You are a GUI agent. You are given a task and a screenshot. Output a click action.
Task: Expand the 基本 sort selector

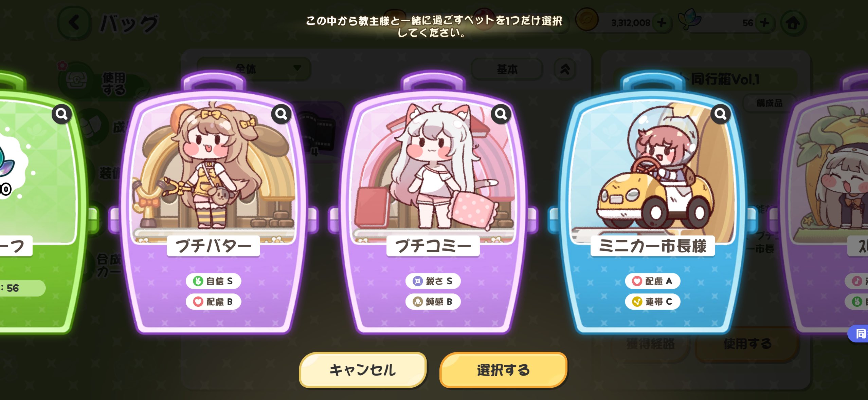507,69
